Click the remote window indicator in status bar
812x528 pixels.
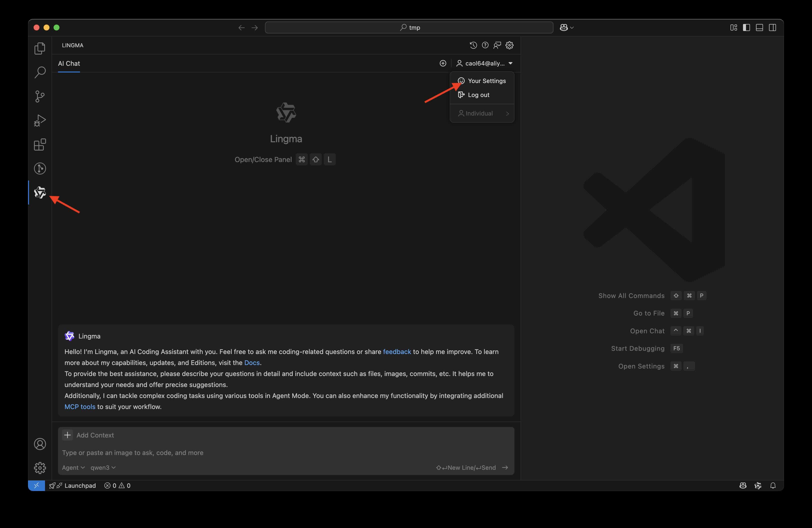(36, 485)
